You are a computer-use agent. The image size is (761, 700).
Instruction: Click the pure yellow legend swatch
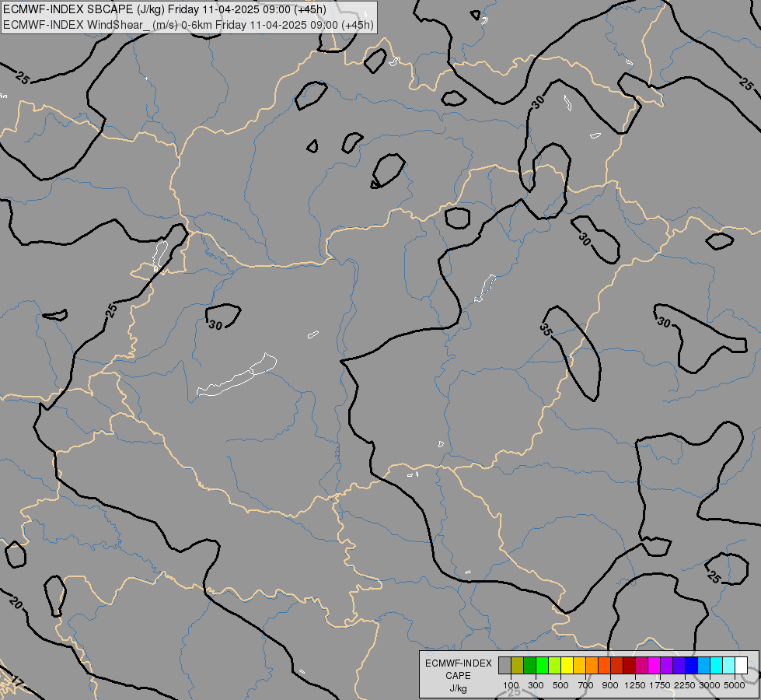point(567,665)
